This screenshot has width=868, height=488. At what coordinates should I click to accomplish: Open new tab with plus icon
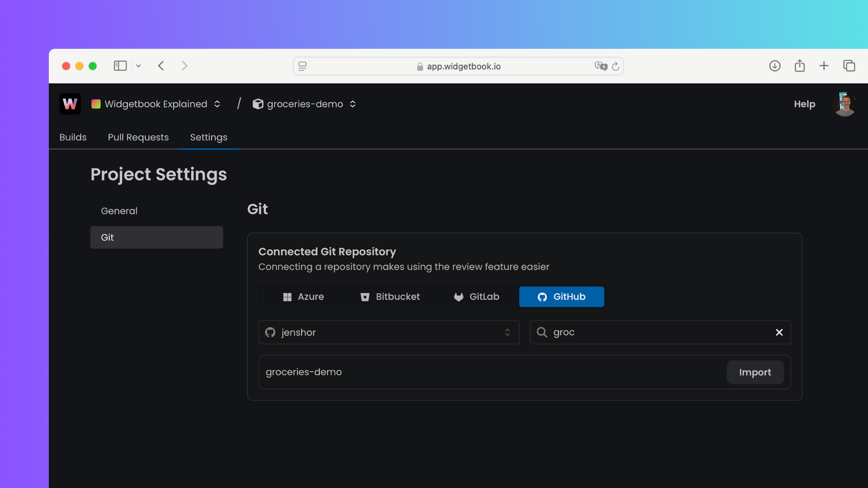pyautogui.click(x=824, y=66)
